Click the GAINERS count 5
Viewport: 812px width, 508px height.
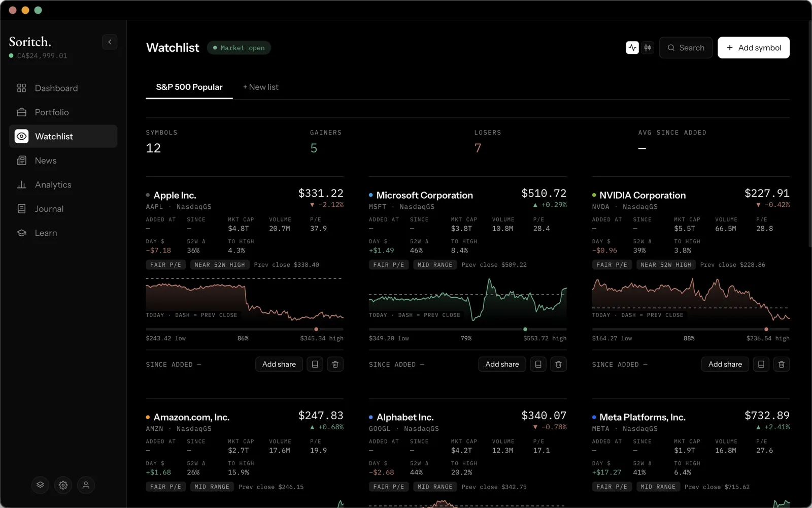tap(314, 148)
